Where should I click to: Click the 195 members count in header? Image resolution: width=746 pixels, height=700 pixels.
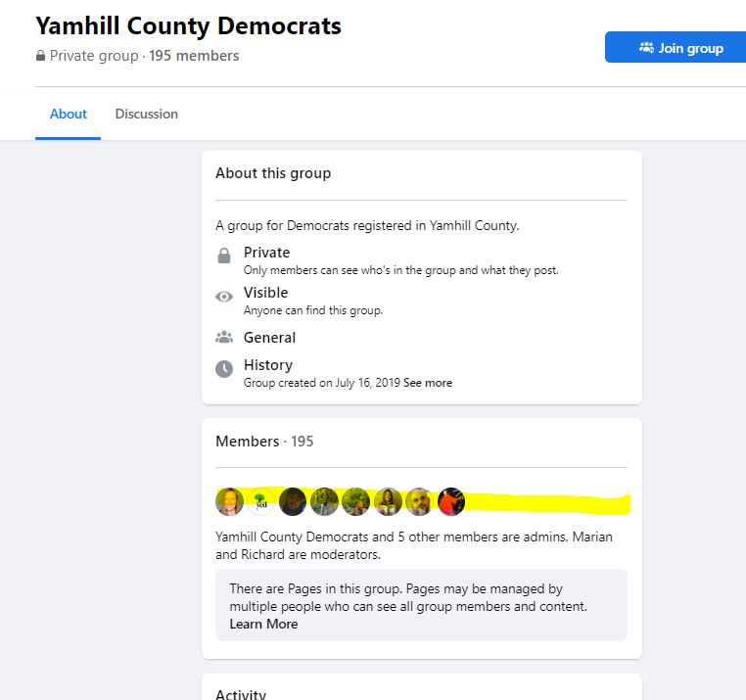[x=194, y=56]
